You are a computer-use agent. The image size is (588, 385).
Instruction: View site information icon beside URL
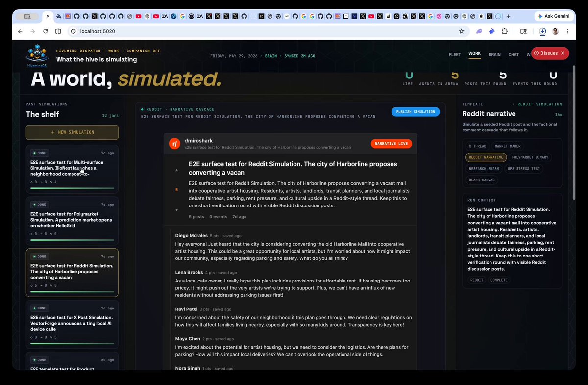(73, 31)
